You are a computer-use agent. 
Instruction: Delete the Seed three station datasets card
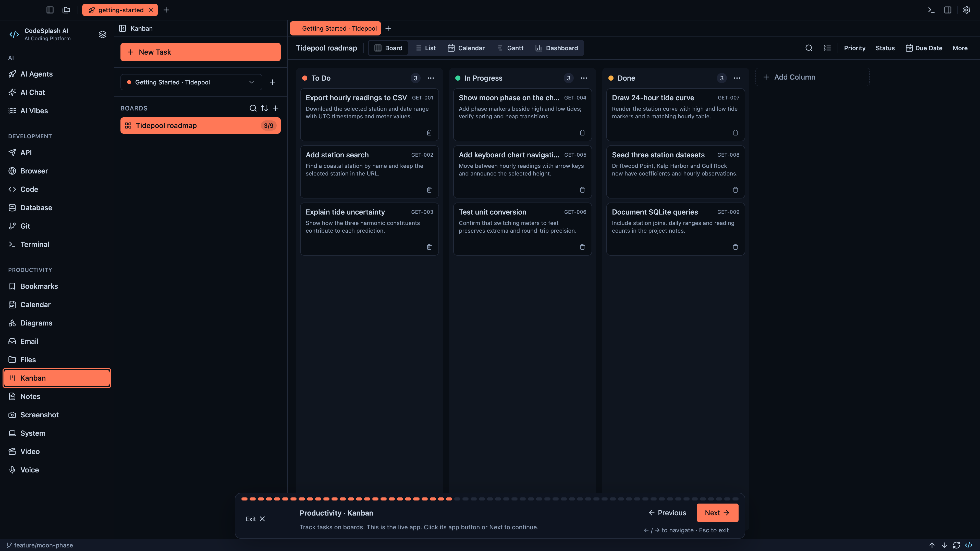[735, 190]
